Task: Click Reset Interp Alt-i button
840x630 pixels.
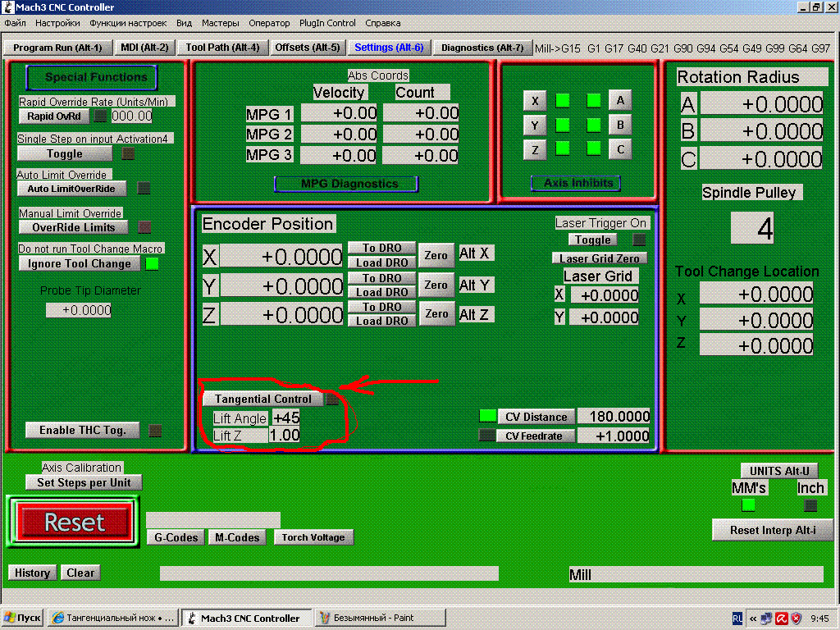Action: pos(773,531)
